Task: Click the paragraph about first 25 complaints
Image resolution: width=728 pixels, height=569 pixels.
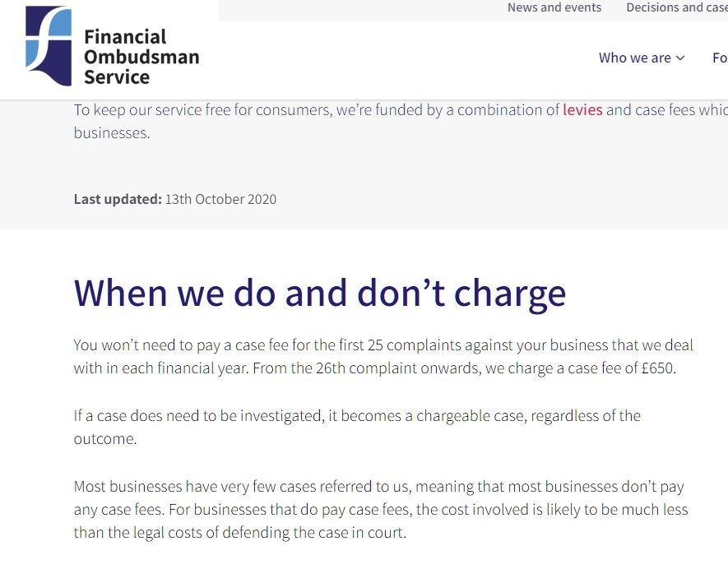Action: point(383,356)
